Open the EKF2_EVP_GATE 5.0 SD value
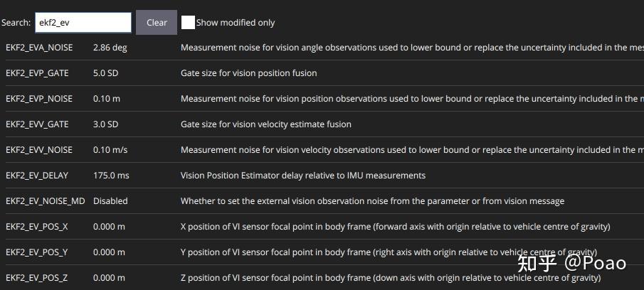644x290 pixels. coord(105,73)
